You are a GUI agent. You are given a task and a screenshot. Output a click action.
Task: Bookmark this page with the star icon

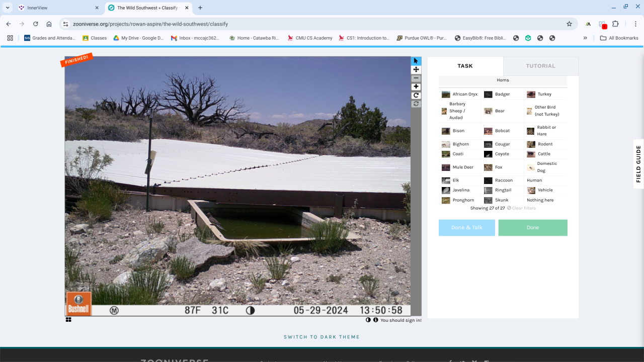point(569,24)
